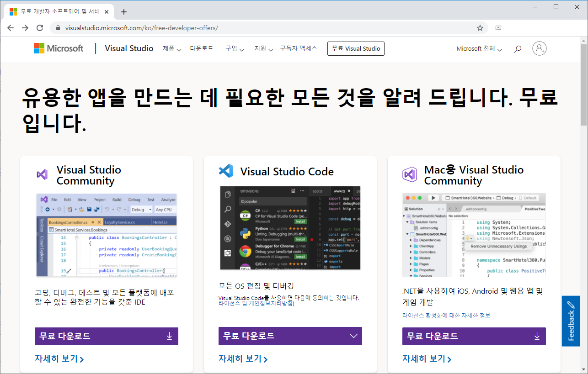Screen dimensions: 588x374
Task: Open the 다운로드 nav item
Action: (x=202, y=48)
